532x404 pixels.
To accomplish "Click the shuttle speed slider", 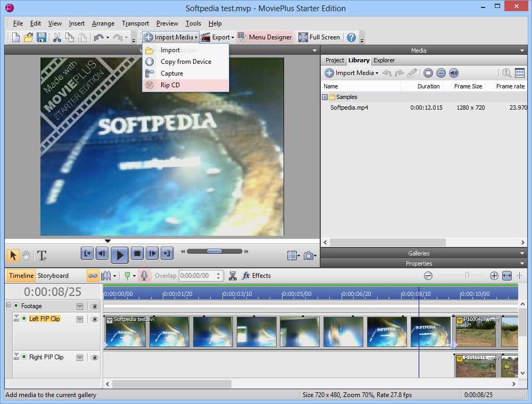I will point(214,252).
